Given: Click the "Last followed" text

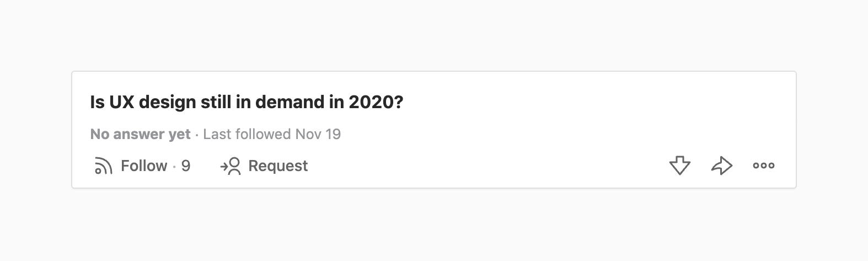Looking at the screenshot, I should tap(247, 134).
